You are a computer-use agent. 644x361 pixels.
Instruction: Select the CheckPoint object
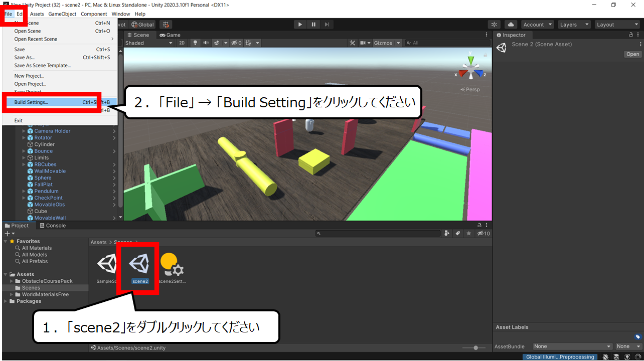tap(48, 198)
